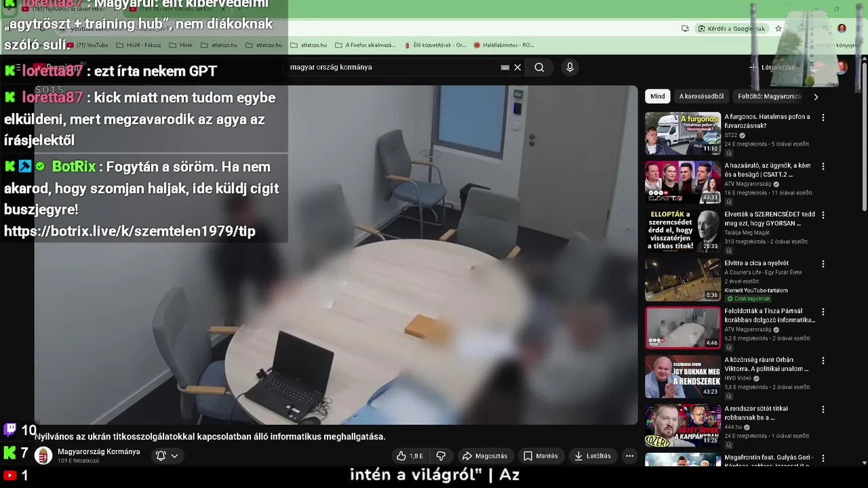Open the Hír24 - Fókusz bookmark folder
The image size is (868, 488).
click(139, 45)
